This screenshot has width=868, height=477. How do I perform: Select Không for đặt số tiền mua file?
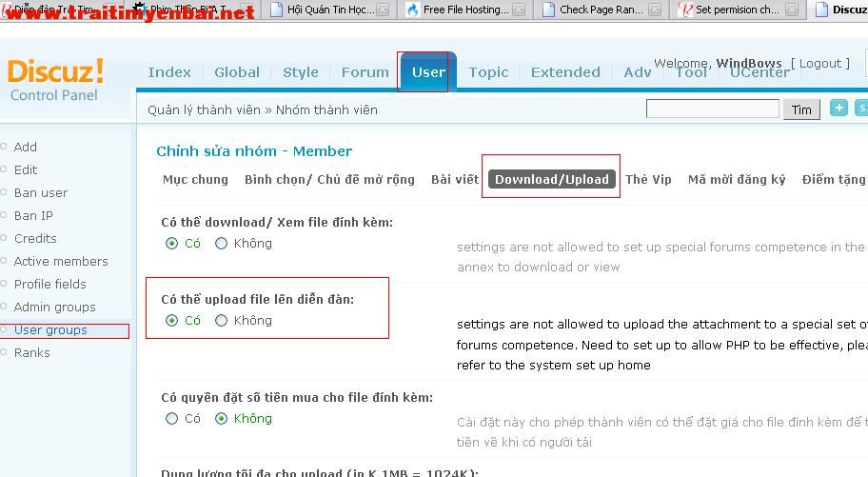[x=221, y=418]
